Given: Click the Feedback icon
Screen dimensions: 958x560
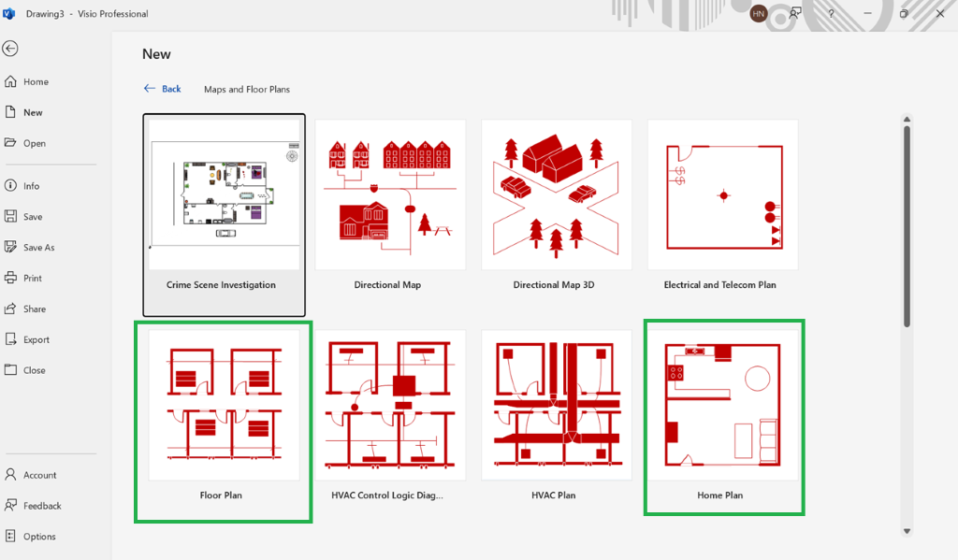Looking at the screenshot, I should click(x=10, y=505).
